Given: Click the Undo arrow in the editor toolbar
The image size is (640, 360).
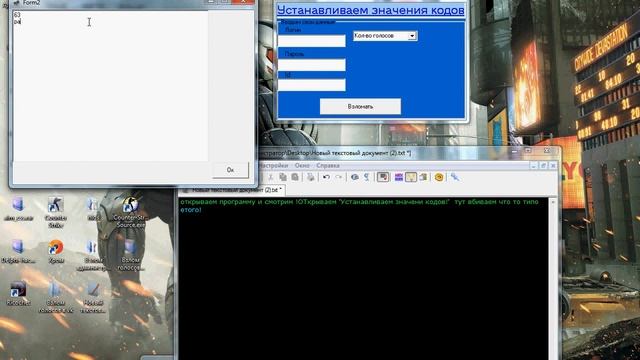Looking at the screenshot, I should coord(326,177).
